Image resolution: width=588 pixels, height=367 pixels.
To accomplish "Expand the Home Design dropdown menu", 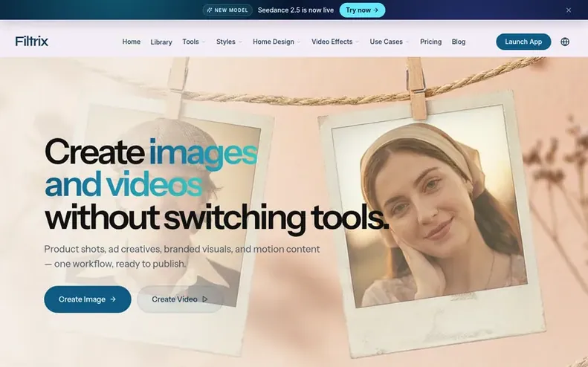I will [x=277, y=42].
